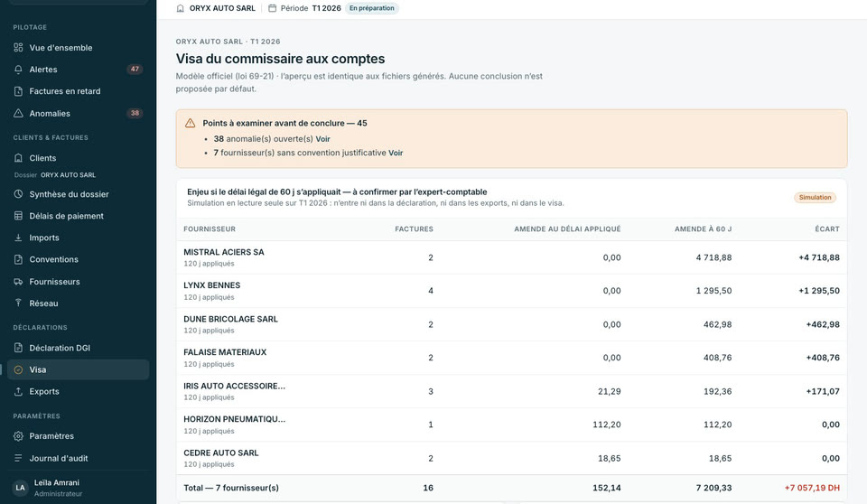
Task: Click the total amende 7 209,33
Action: [x=713, y=488]
